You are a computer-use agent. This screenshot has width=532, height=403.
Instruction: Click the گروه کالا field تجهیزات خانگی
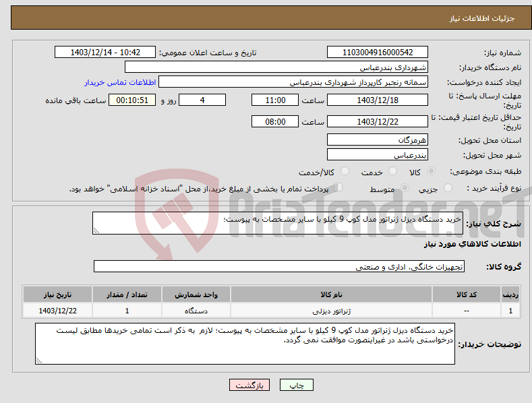(279, 267)
